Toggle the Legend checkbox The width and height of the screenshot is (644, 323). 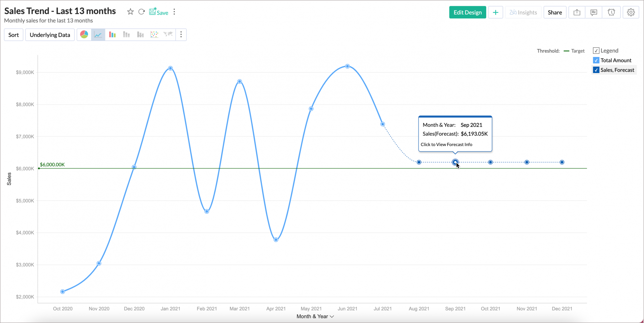(596, 51)
